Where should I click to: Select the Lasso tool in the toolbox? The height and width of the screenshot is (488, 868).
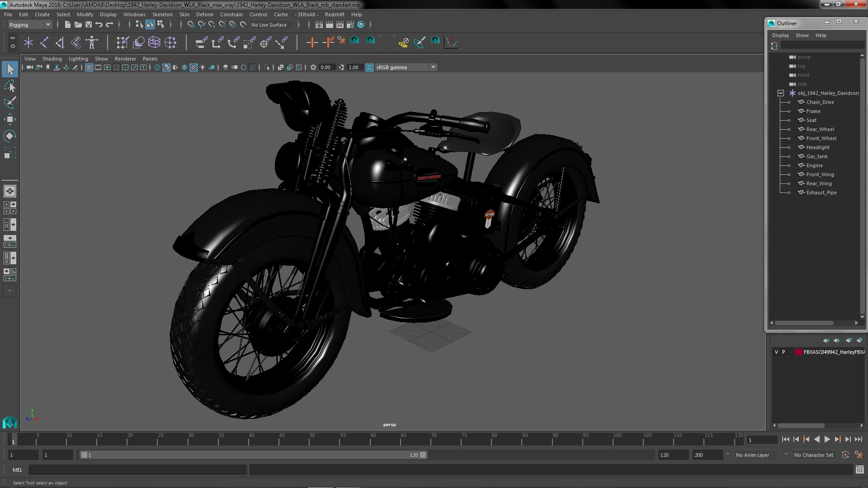[x=9, y=86]
